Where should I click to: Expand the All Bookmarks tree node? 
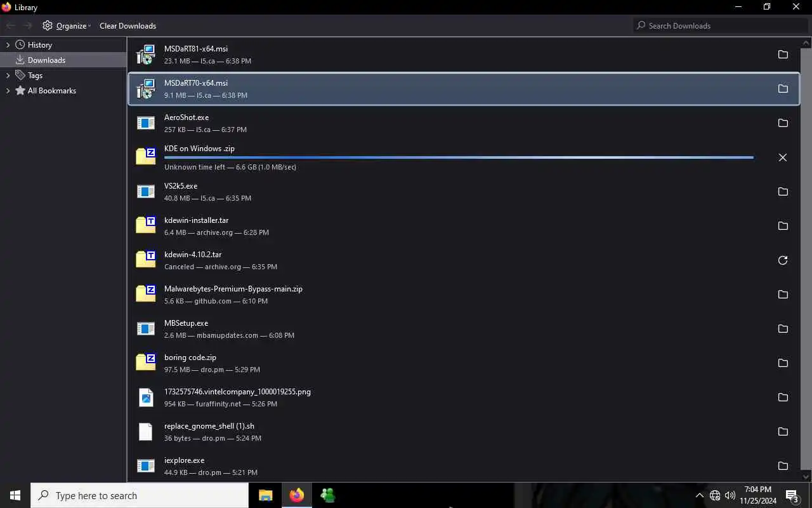pyautogui.click(x=8, y=91)
